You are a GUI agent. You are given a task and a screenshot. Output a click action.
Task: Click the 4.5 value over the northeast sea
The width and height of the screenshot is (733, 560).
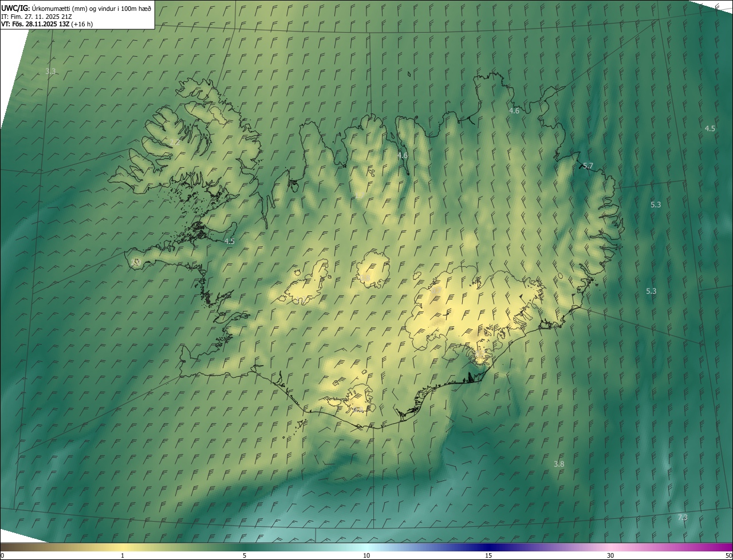coord(710,128)
